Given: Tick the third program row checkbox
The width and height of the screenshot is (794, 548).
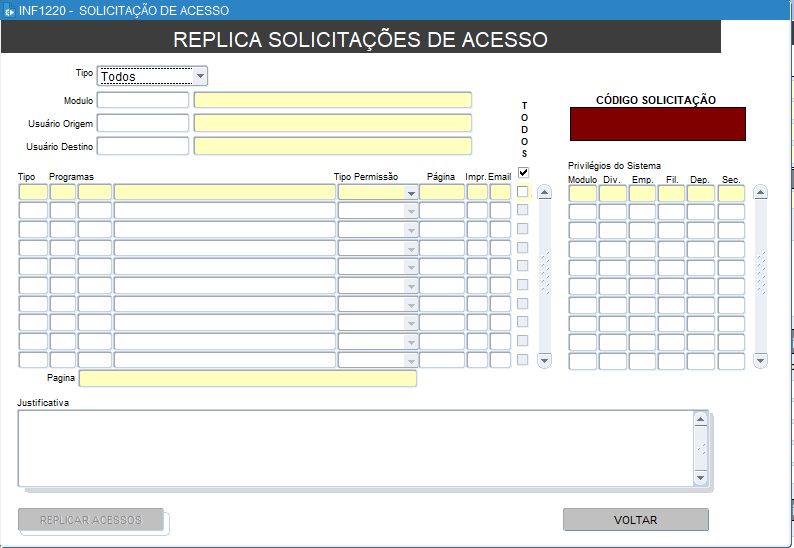Looking at the screenshot, I should (x=523, y=228).
